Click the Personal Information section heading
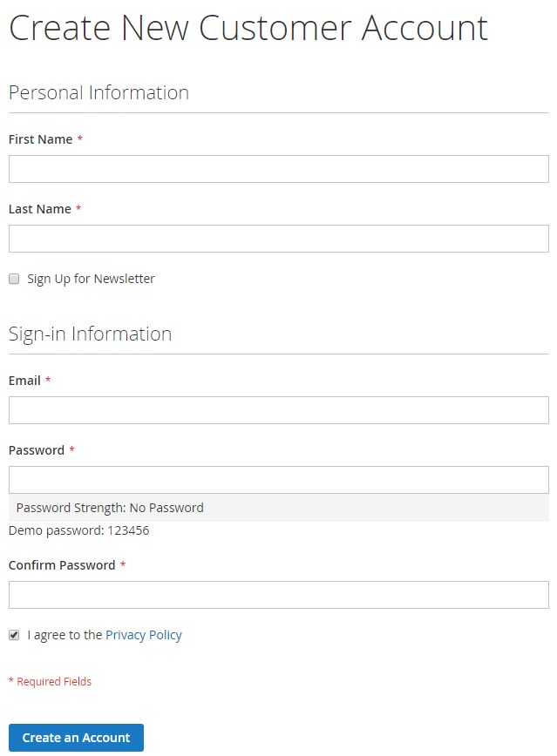 (x=98, y=92)
